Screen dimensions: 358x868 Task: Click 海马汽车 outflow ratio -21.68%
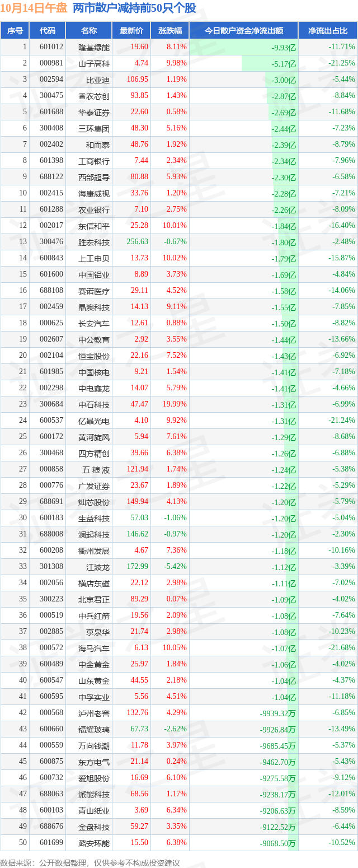coord(341,648)
